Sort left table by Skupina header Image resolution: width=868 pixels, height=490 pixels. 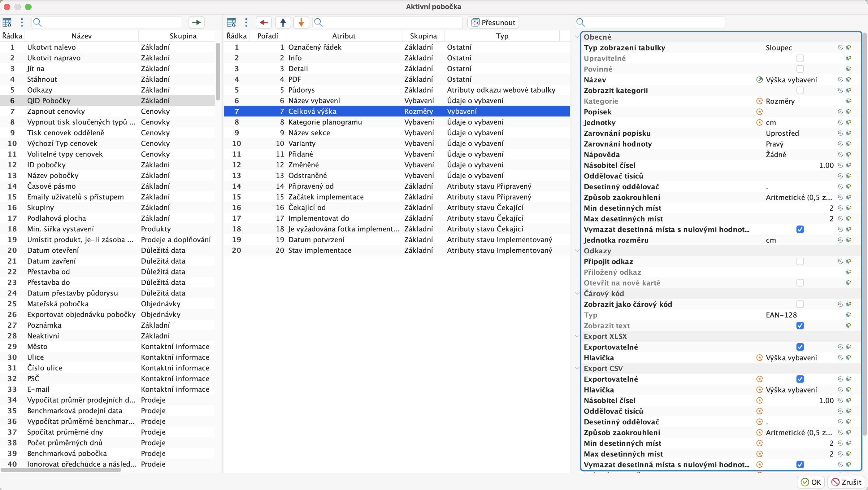tap(183, 36)
